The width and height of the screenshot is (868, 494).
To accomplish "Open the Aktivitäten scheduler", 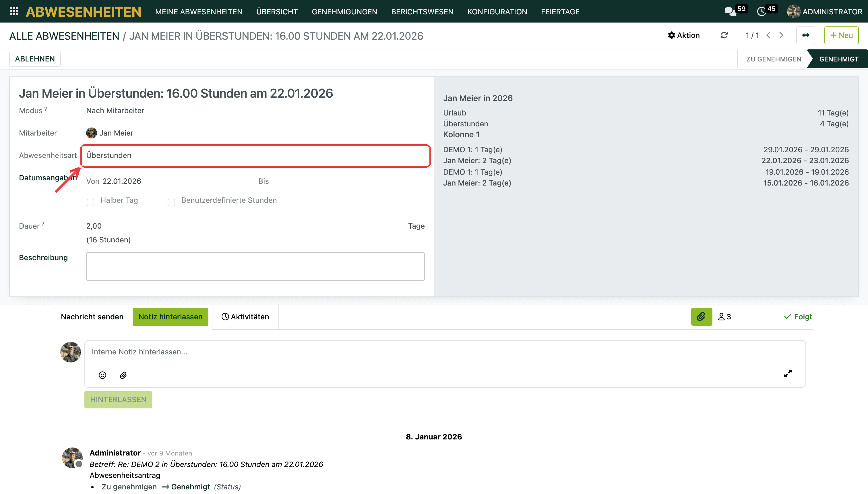I will pos(245,317).
